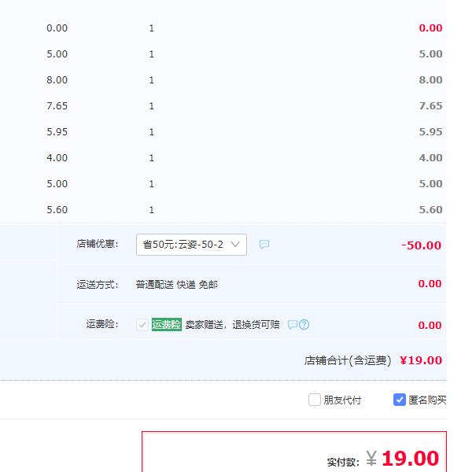Click the quantity 1 in the 8.00 row
This screenshot has height=472, width=476.
click(x=152, y=80)
